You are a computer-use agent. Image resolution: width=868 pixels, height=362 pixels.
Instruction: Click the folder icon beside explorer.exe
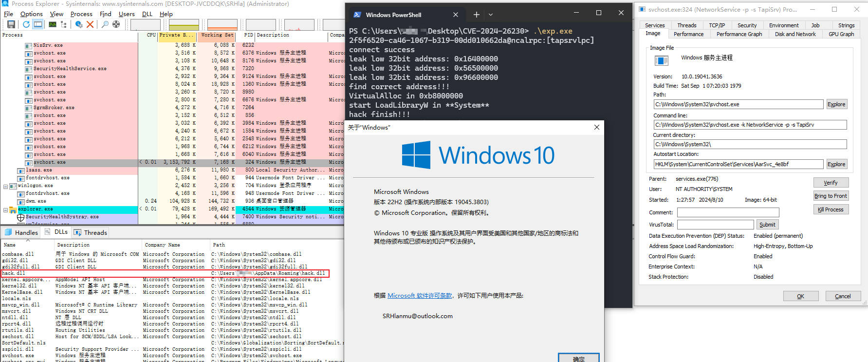coord(13,210)
